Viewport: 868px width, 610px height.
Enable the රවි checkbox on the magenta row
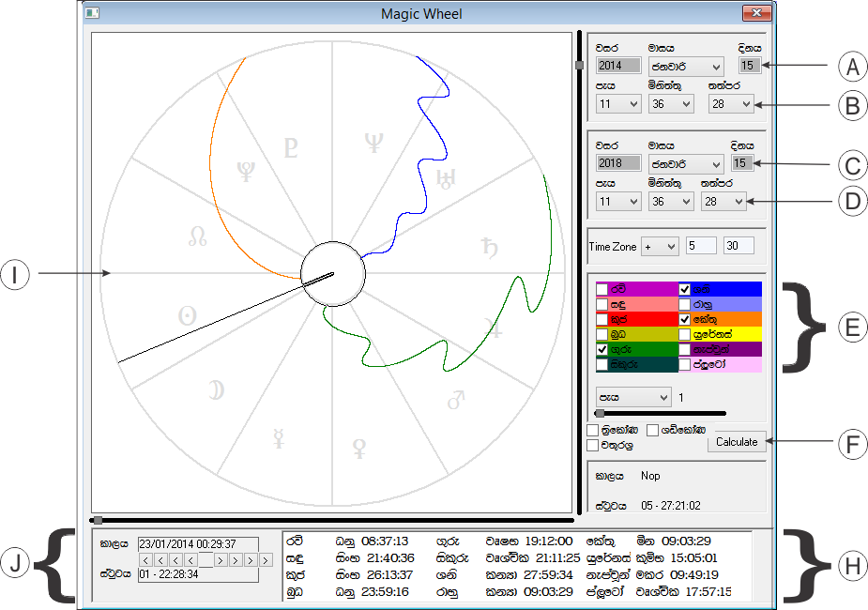coord(602,289)
